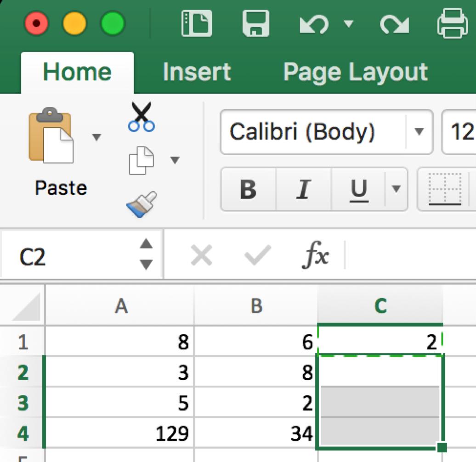This screenshot has width=476, height=462.
Task: Click the Format Painter brush icon
Action: (x=141, y=203)
